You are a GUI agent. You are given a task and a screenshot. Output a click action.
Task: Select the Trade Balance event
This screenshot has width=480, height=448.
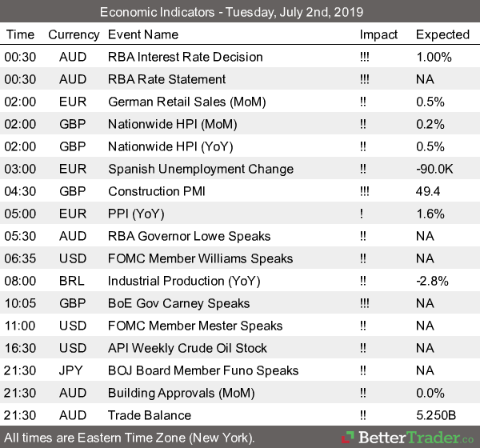pyautogui.click(x=150, y=415)
